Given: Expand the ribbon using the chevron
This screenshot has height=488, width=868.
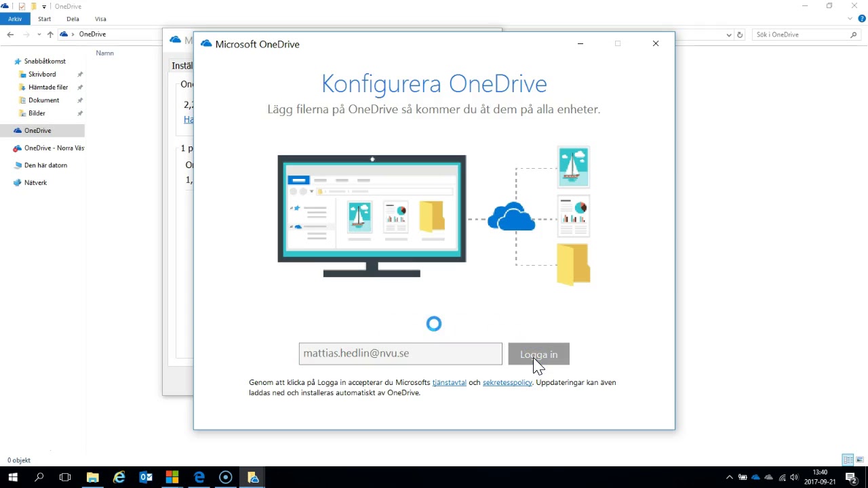Looking at the screenshot, I should [850, 19].
